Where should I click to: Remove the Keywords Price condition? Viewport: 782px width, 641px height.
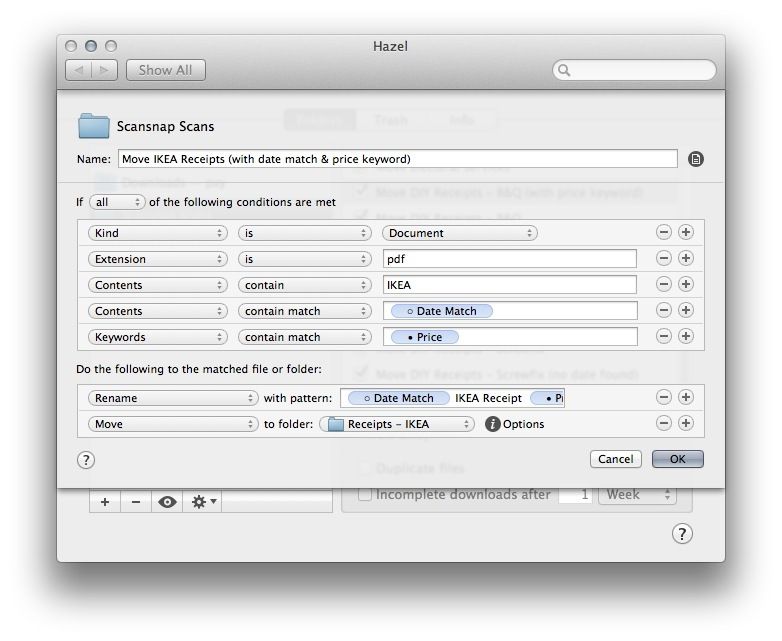point(663,336)
